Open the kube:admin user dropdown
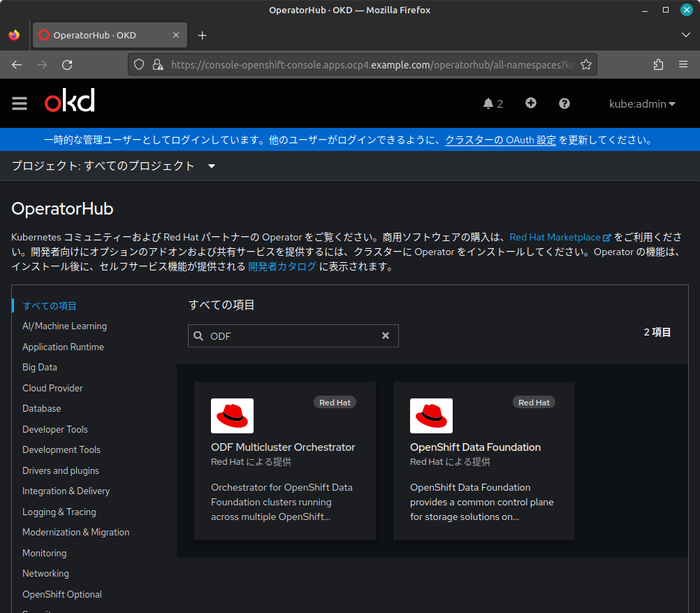700x613 pixels. [641, 103]
